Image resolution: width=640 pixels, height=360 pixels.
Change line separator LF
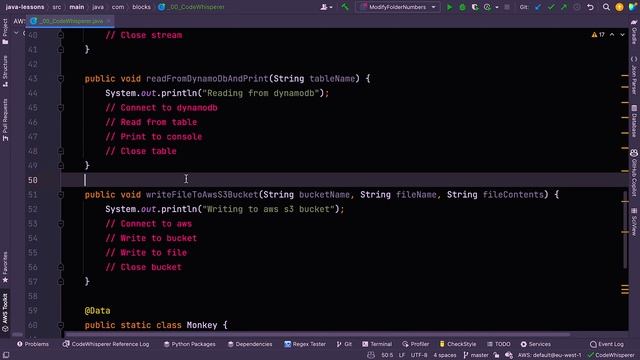402,355
